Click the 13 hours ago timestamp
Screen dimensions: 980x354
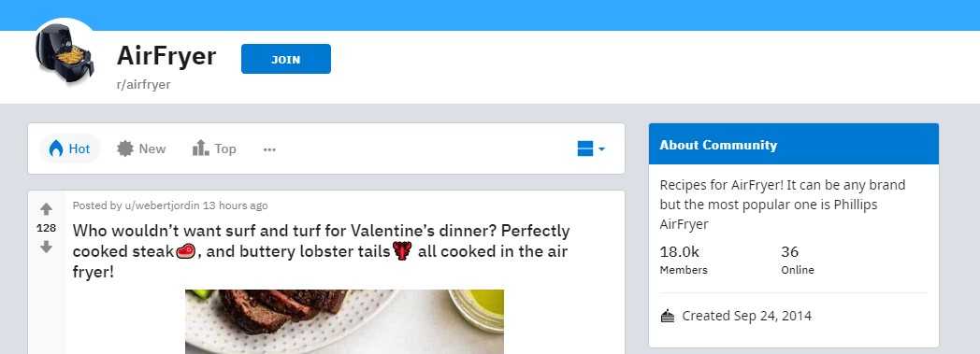[235, 205]
